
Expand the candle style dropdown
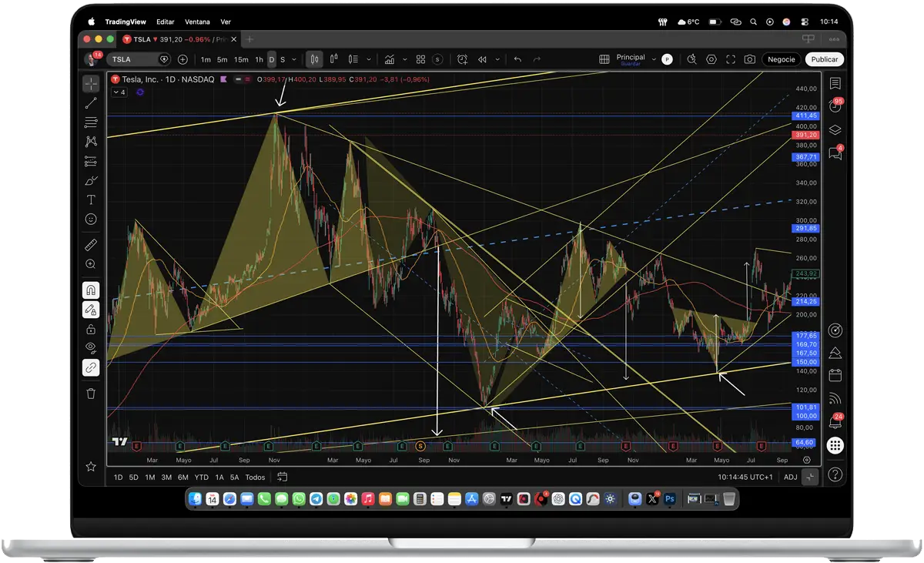[x=369, y=59]
